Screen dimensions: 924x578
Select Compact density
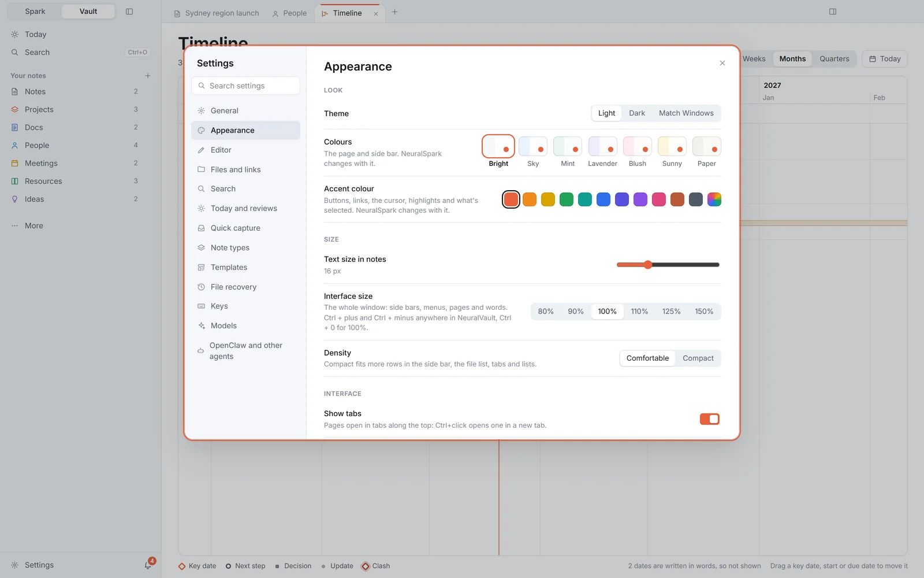[698, 358]
